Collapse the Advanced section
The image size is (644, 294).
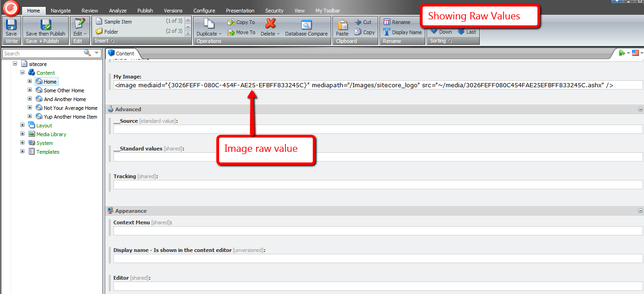(x=640, y=109)
